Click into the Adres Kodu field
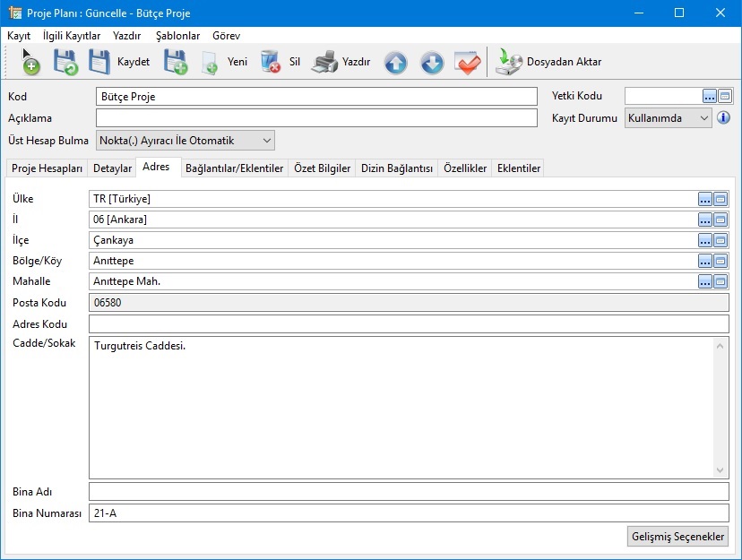The height and width of the screenshot is (560, 742). (x=409, y=323)
